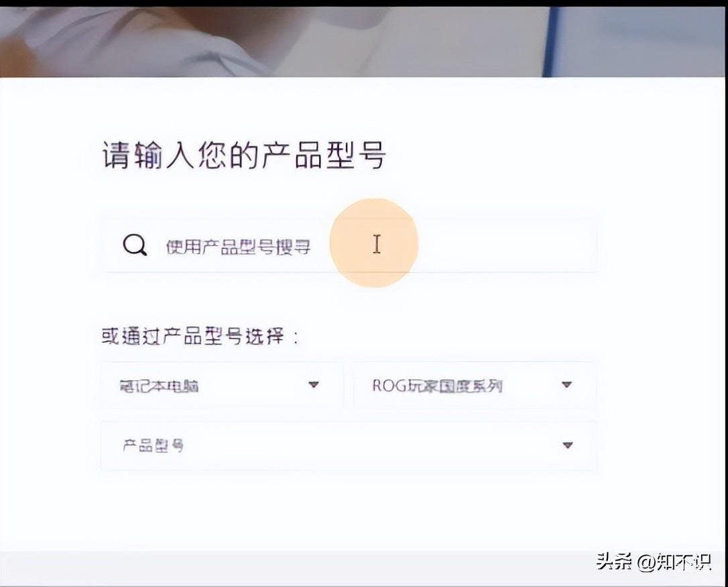Click the arrow in the 产品型号 box
Screen dimensions: 728x587
[567, 446]
